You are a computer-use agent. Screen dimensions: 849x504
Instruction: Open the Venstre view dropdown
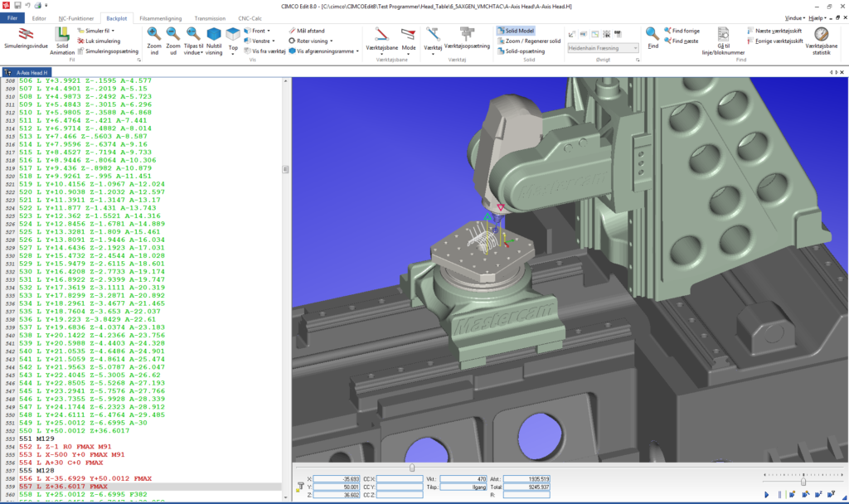point(260,41)
